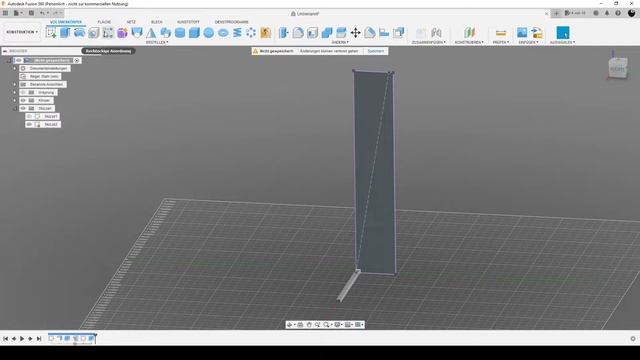Click the Combine bodies icon
The height and width of the screenshot is (360, 640).
coord(327,33)
